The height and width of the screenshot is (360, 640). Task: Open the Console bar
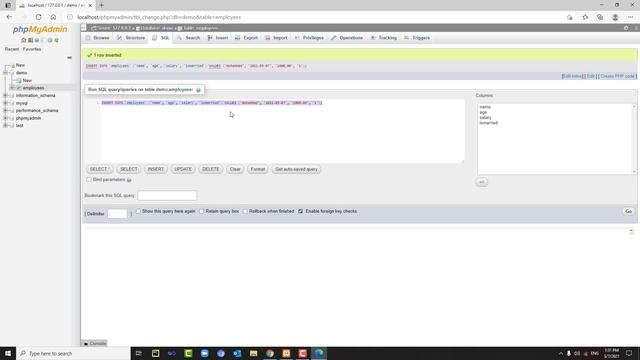pos(95,344)
